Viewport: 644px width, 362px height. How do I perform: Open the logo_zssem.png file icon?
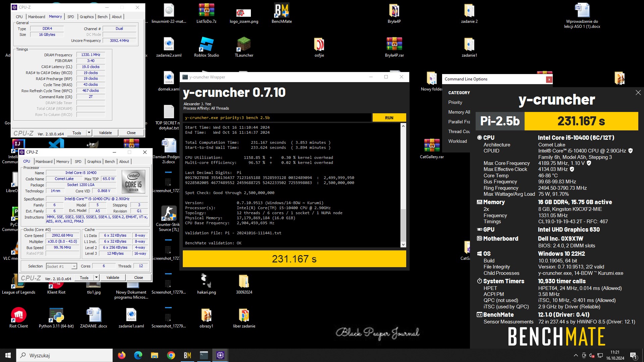(x=244, y=13)
